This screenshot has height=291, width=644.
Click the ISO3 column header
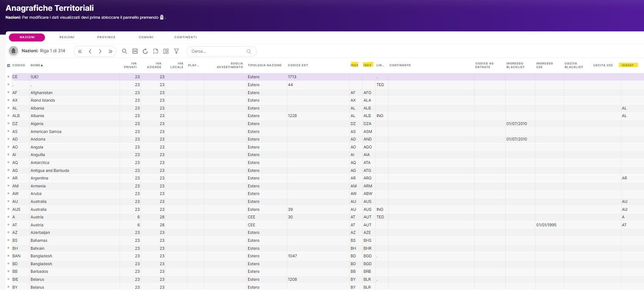pyautogui.click(x=368, y=65)
